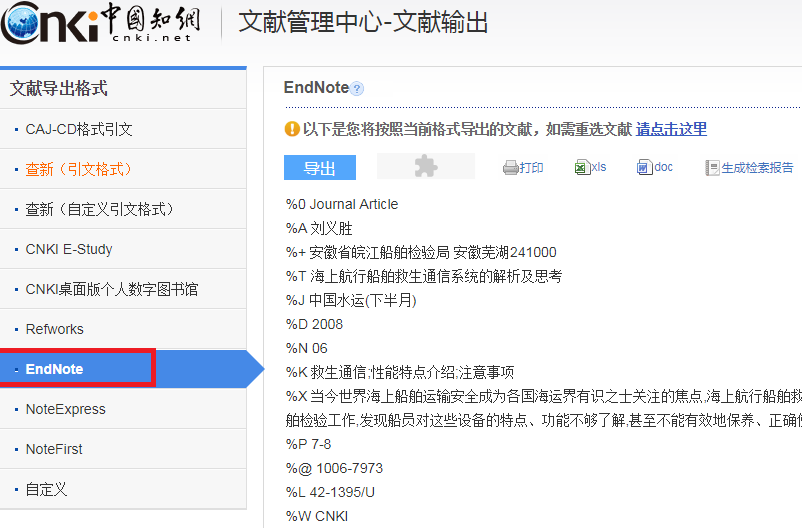Click the author line '%A 刘义胜'

pyautogui.click(x=319, y=228)
